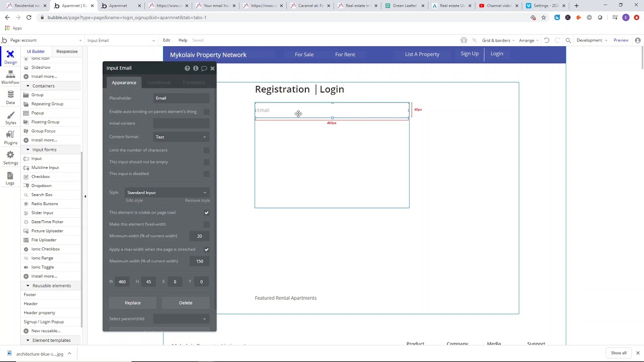The height and width of the screenshot is (362, 644).
Task: Collapse the Input forms section
Action: [28, 150]
